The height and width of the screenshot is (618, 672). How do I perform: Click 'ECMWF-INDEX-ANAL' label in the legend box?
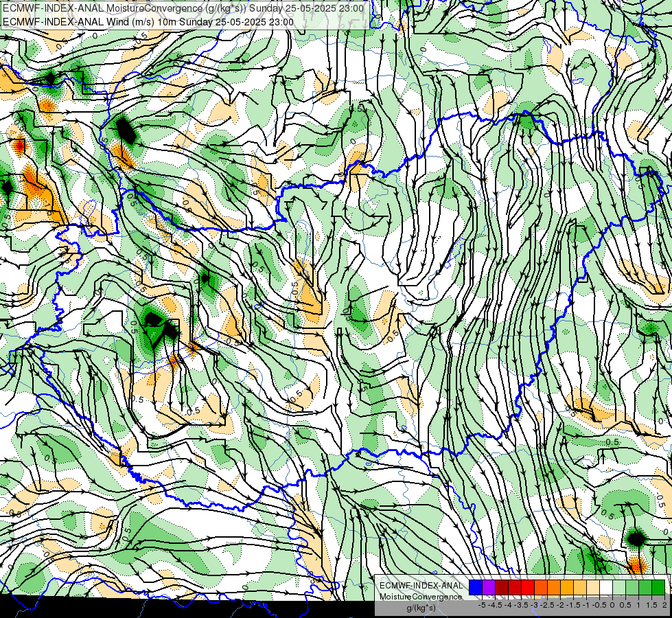click(x=421, y=586)
